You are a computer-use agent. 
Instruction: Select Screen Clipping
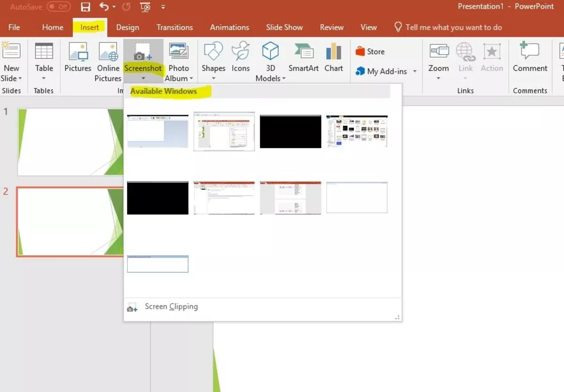point(170,306)
